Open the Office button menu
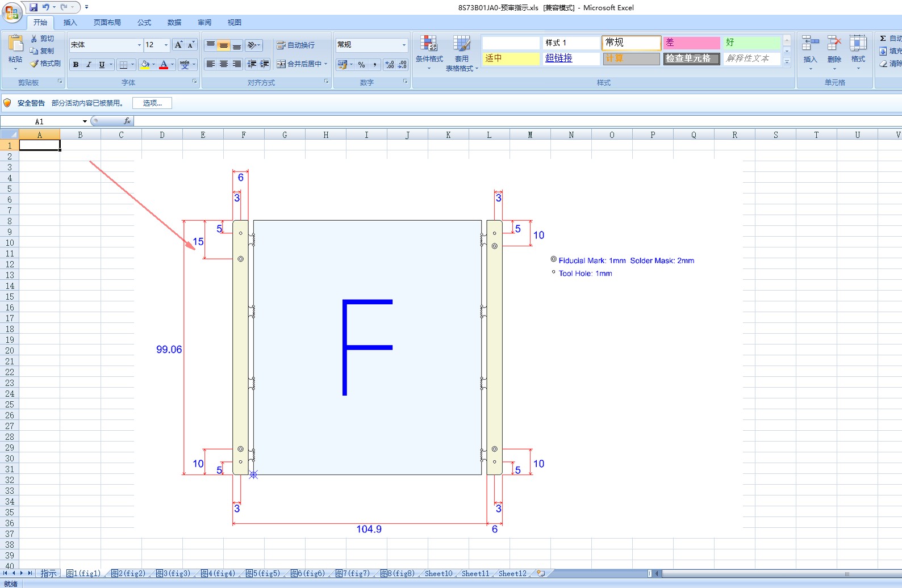The height and width of the screenshot is (588, 902). click(x=12, y=11)
